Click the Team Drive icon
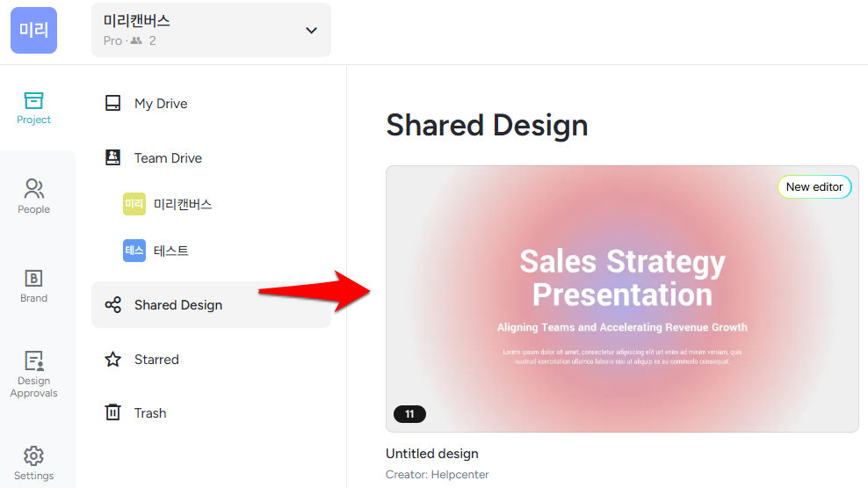 click(112, 158)
